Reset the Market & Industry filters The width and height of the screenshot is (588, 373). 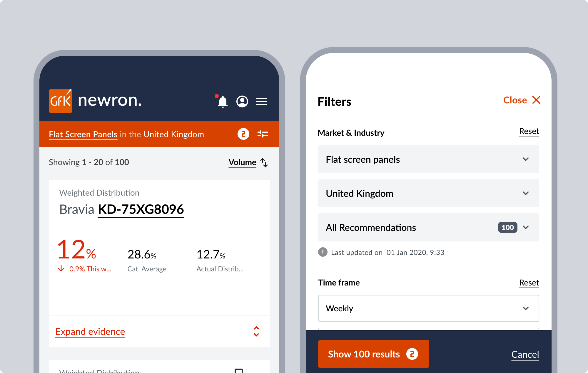(529, 131)
